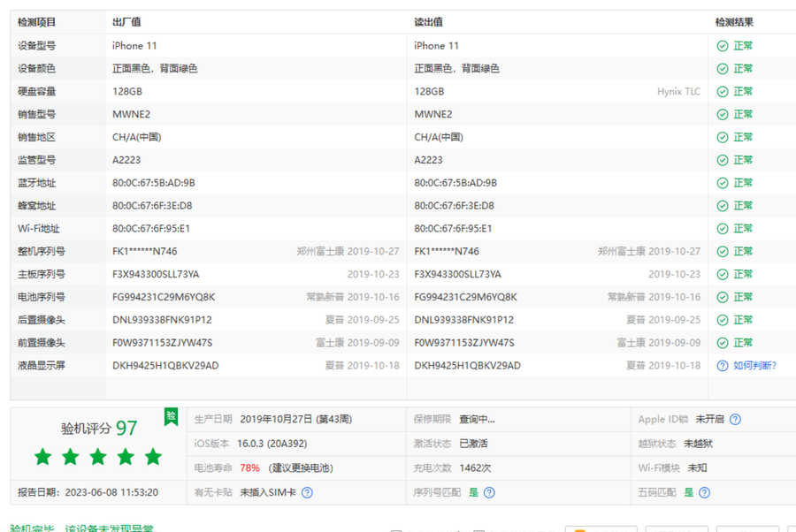
Task: Click iPhone 11 in the 出厂值 column
Action: pyautogui.click(x=134, y=46)
